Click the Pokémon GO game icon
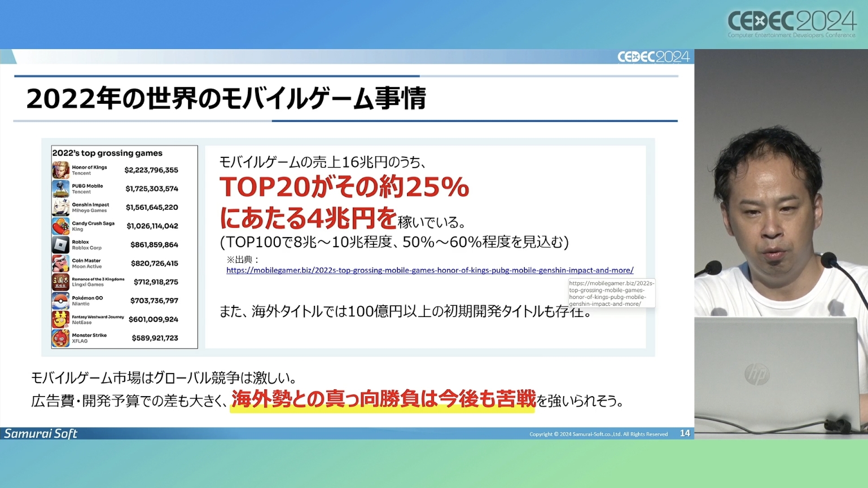Image resolution: width=868 pixels, height=488 pixels. pos(60,300)
